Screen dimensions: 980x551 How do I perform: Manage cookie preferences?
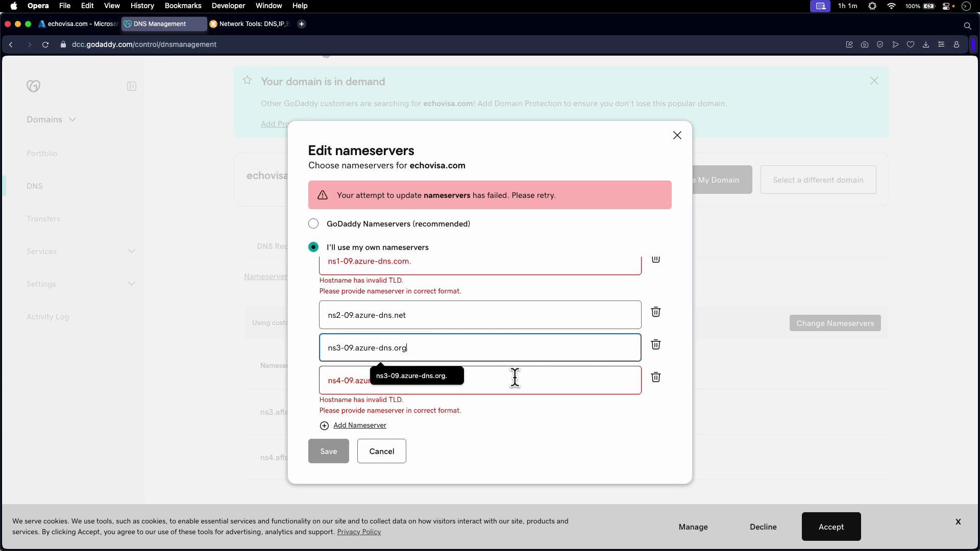[x=693, y=527]
